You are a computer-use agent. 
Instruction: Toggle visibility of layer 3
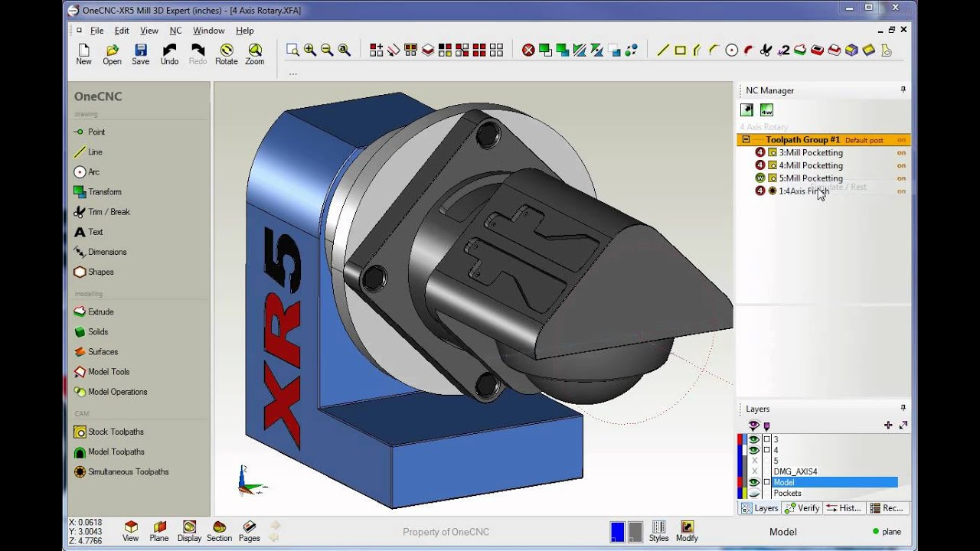coord(754,439)
